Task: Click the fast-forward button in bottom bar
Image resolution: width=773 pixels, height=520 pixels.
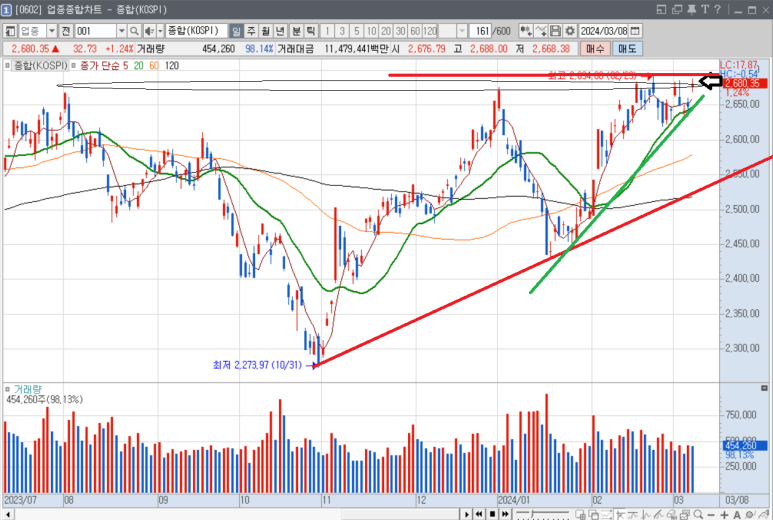Action: coord(505,514)
